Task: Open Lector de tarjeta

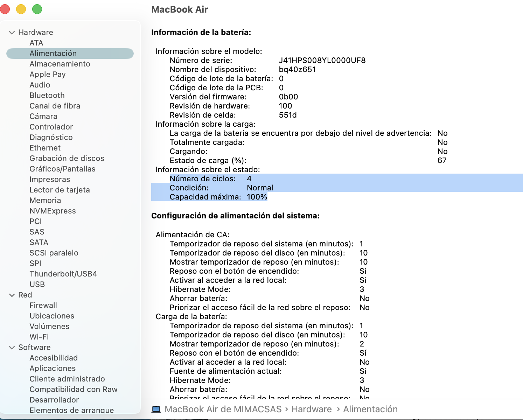Action: pyautogui.click(x=60, y=190)
